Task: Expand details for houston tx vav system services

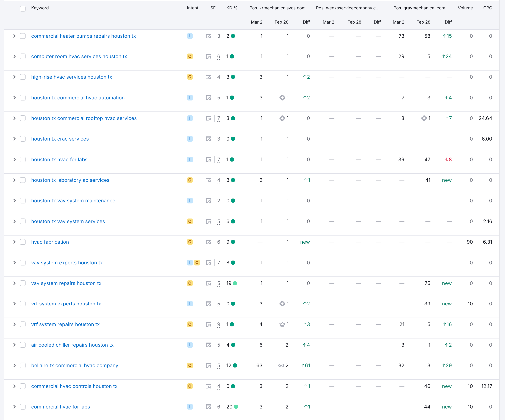Action: (14, 221)
